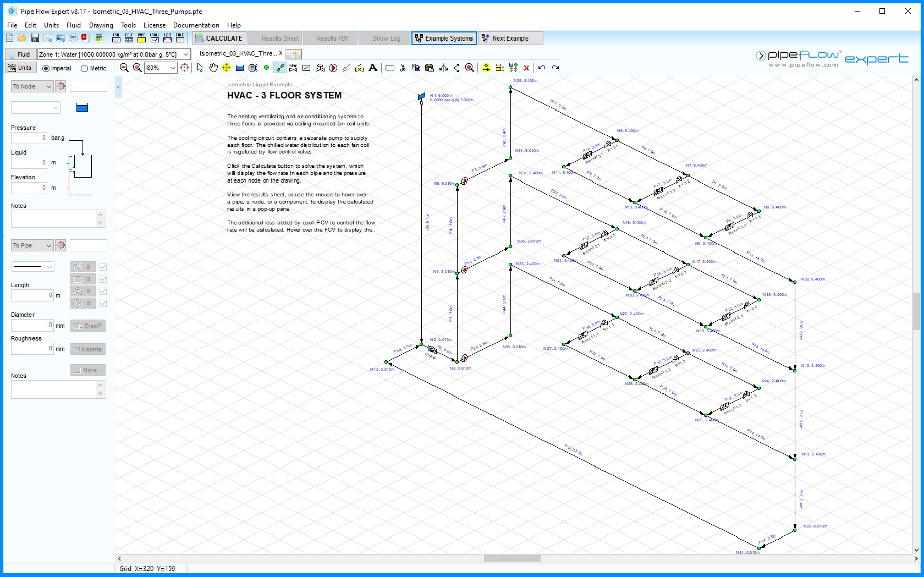Select the Imperial units radio button
The image size is (924, 577).
(46, 68)
